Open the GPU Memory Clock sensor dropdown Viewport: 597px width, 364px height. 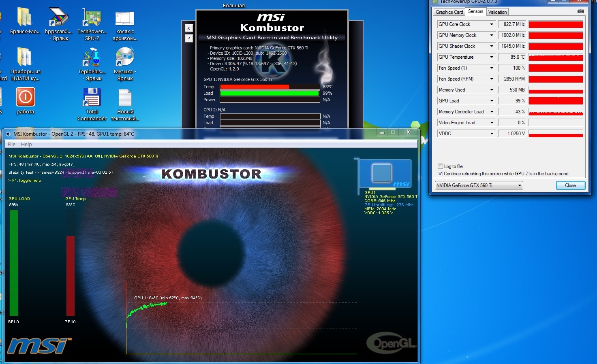[x=492, y=35]
